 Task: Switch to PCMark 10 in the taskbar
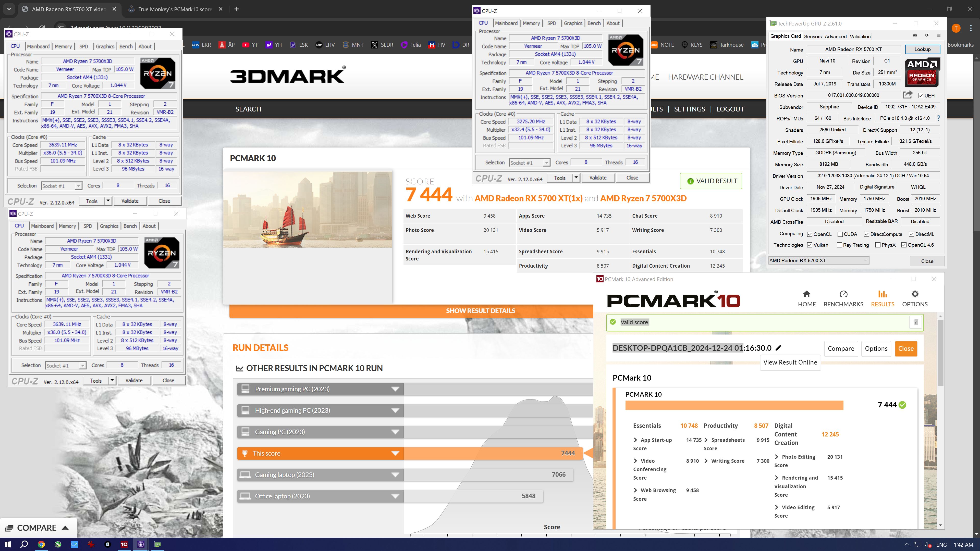pyautogui.click(x=124, y=544)
